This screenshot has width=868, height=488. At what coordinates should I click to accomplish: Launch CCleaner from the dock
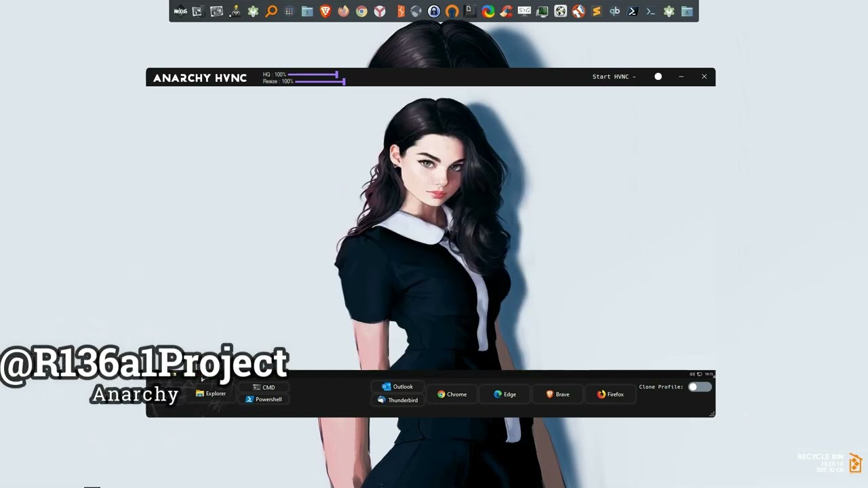pos(507,11)
